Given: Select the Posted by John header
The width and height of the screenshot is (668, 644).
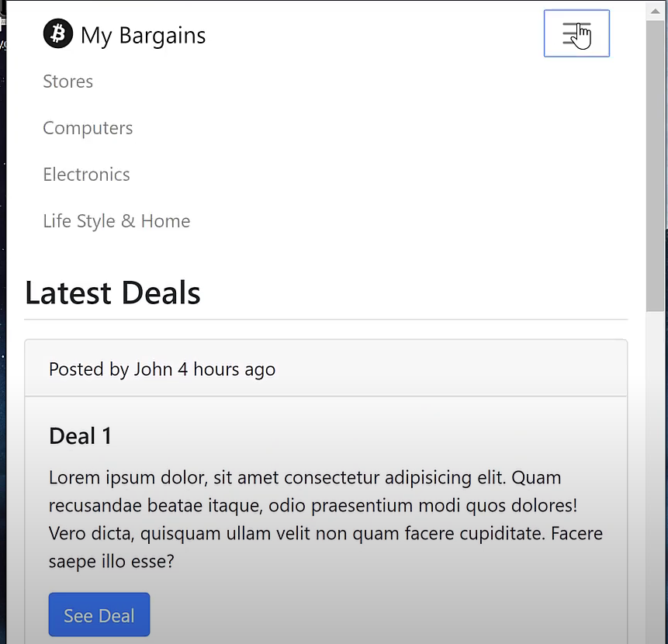Looking at the screenshot, I should 161,369.
